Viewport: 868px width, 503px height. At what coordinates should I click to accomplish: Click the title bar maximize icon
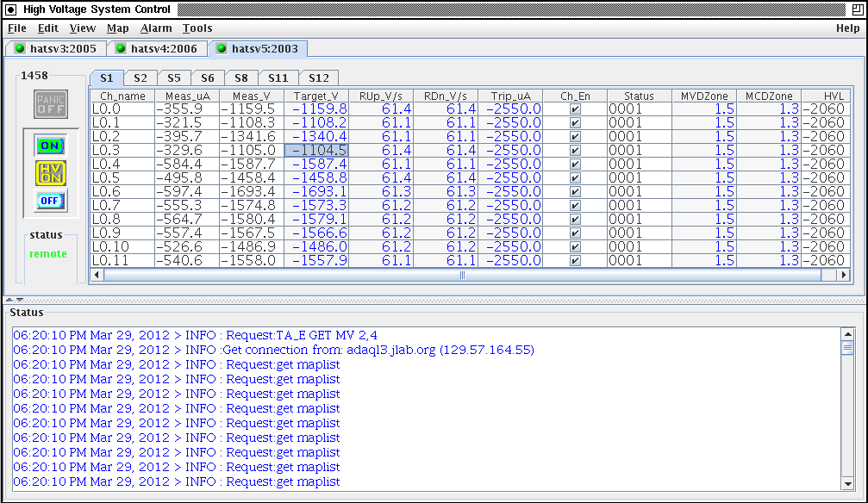pos(858,9)
